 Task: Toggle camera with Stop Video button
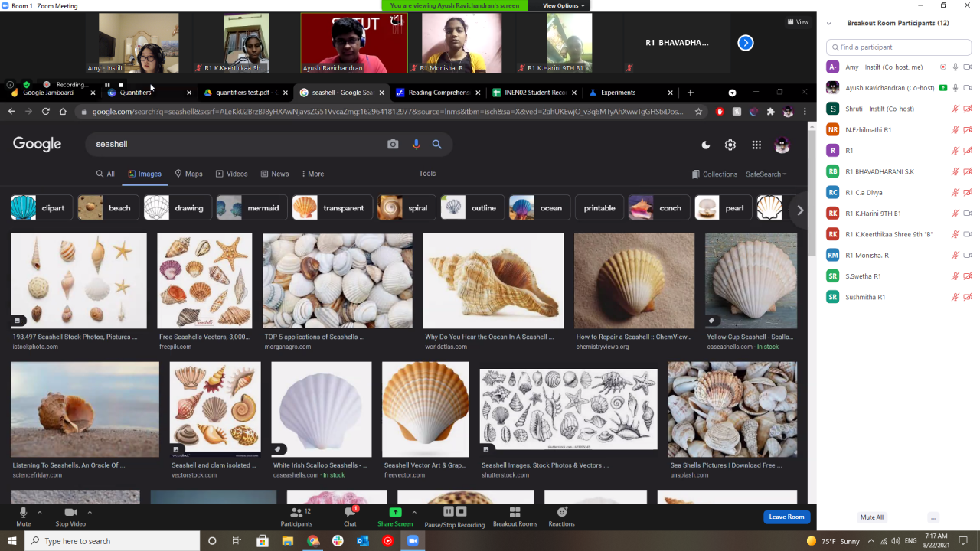click(70, 515)
